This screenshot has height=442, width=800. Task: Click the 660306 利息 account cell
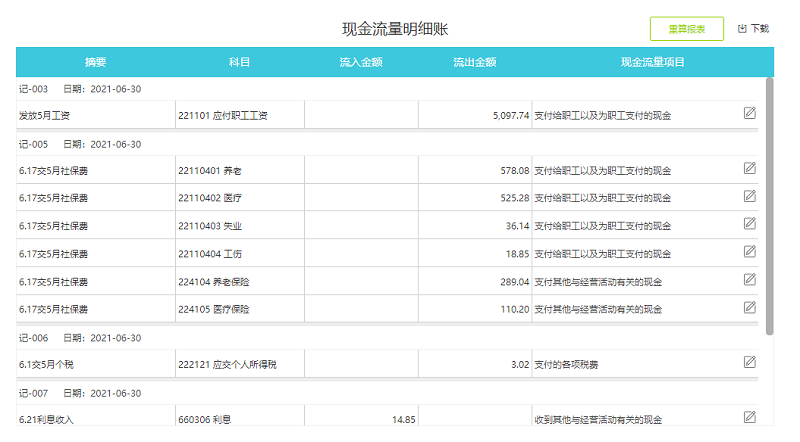pos(240,416)
